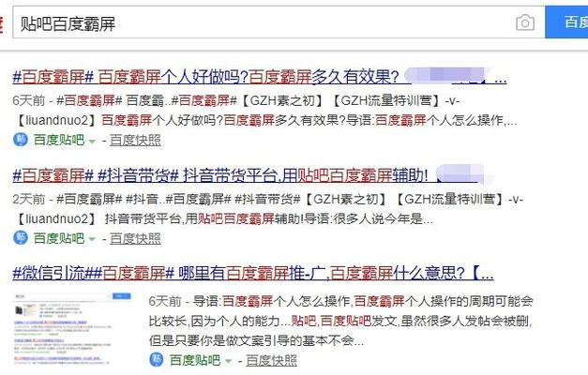
Task: Open 百度快照 of the 抖音带货 result
Action: coord(135,238)
